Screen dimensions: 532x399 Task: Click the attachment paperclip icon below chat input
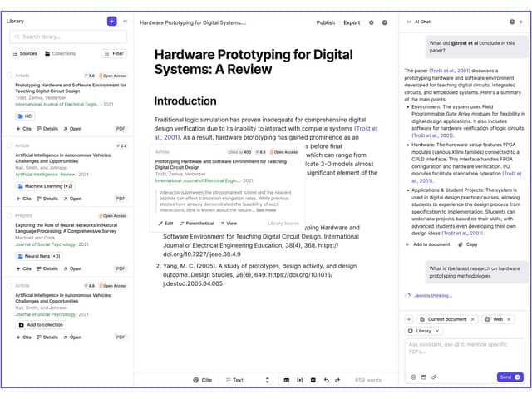click(434, 377)
